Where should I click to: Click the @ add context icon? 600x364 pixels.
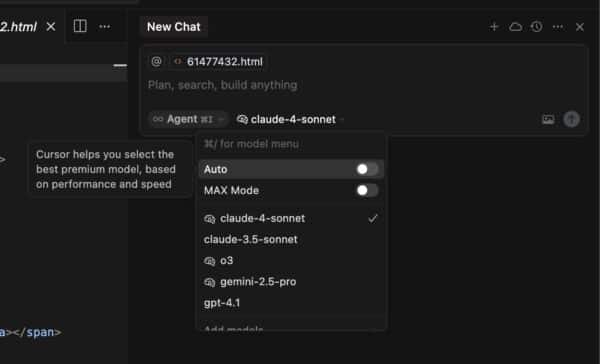click(156, 61)
